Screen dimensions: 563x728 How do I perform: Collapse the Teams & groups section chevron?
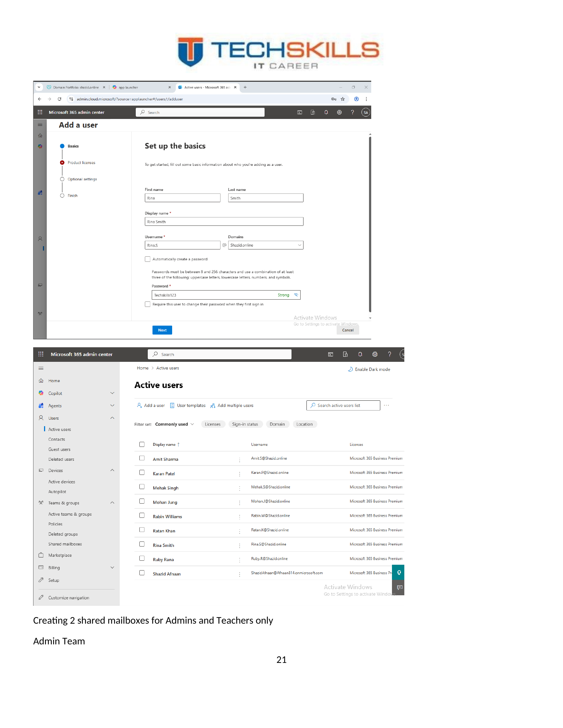[x=112, y=503]
